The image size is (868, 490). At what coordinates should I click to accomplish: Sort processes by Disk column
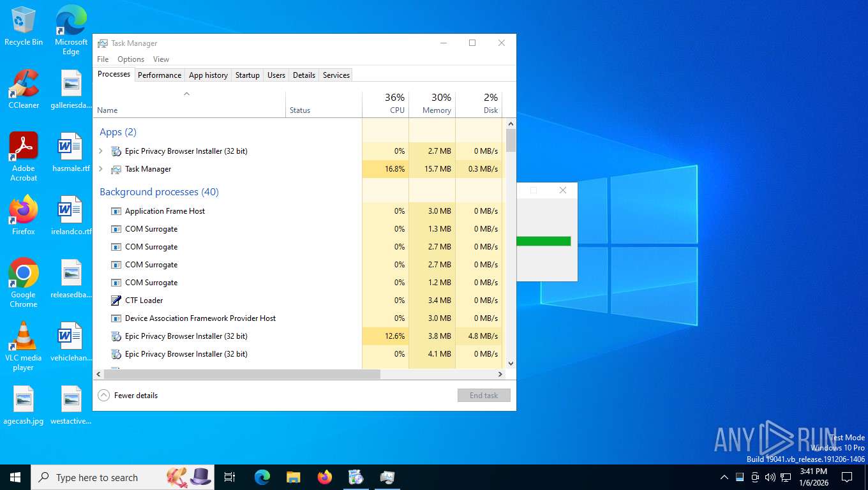click(479, 105)
